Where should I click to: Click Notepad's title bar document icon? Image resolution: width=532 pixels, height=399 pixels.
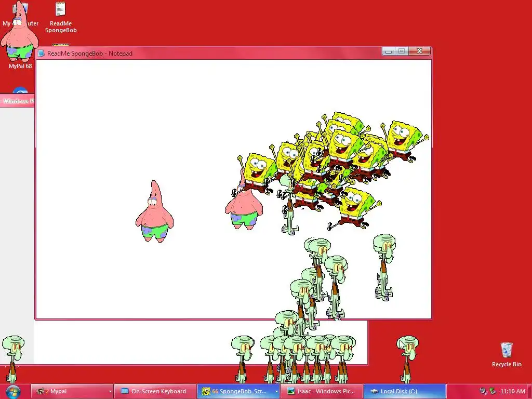(x=42, y=54)
